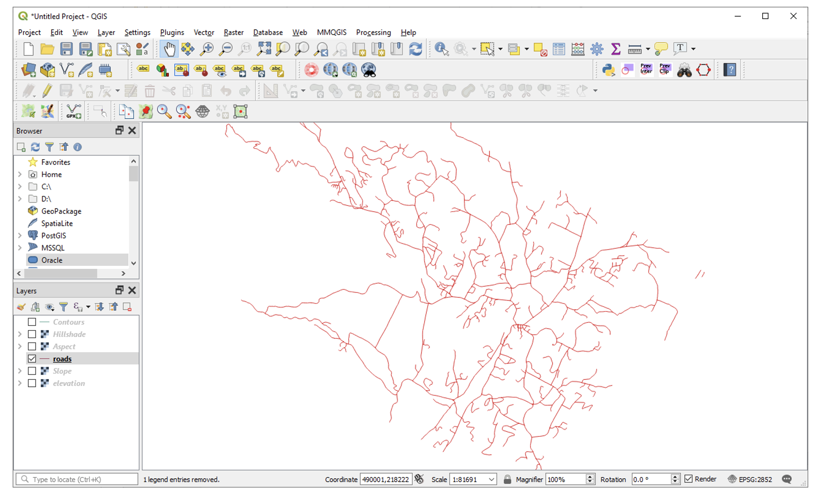Expand the Home tree item

[x=20, y=174]
